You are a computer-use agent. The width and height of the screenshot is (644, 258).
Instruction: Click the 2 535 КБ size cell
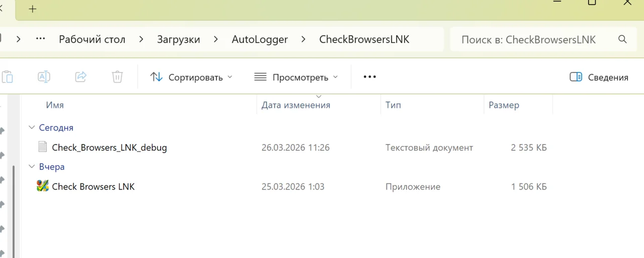(x=529, y=148)
